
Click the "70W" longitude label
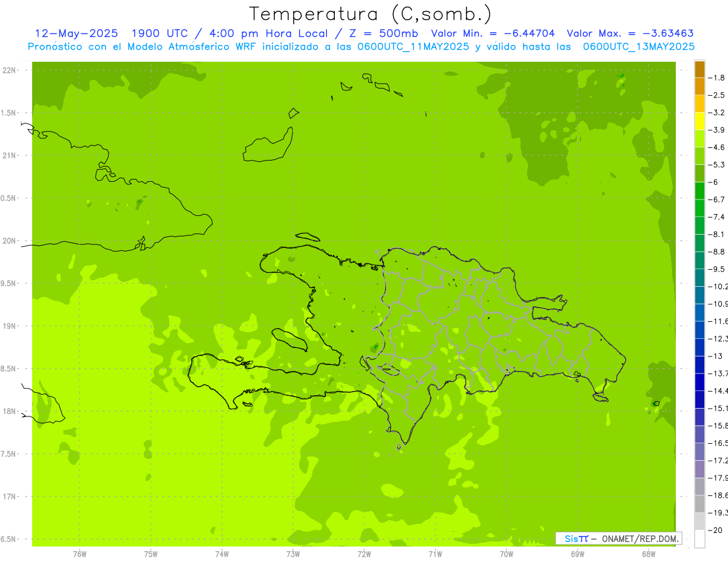507,554
